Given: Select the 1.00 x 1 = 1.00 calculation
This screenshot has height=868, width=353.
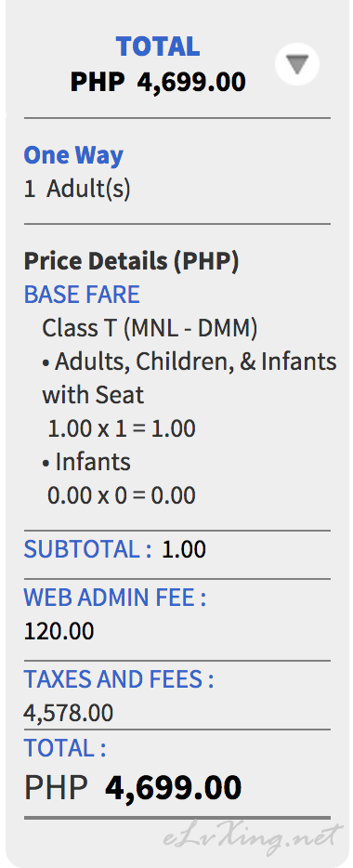Looking at the screenshot, I should pyautogui.click(x=121, y=429).
